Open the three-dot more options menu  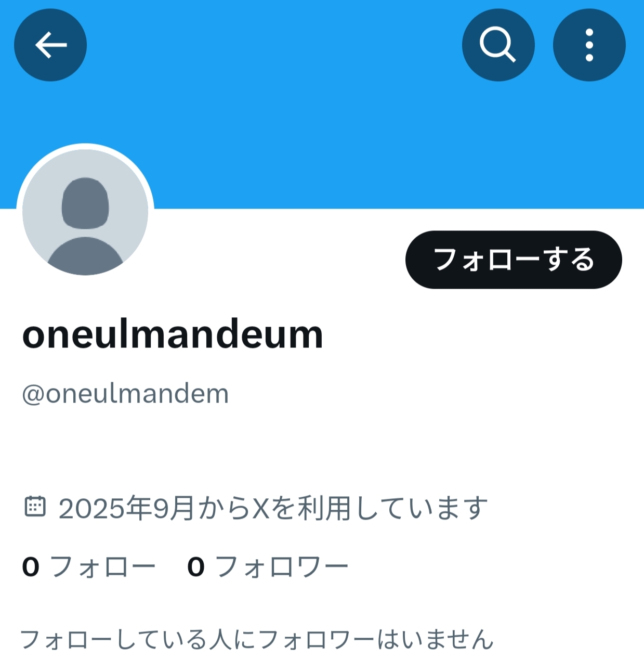coord(589,45)
